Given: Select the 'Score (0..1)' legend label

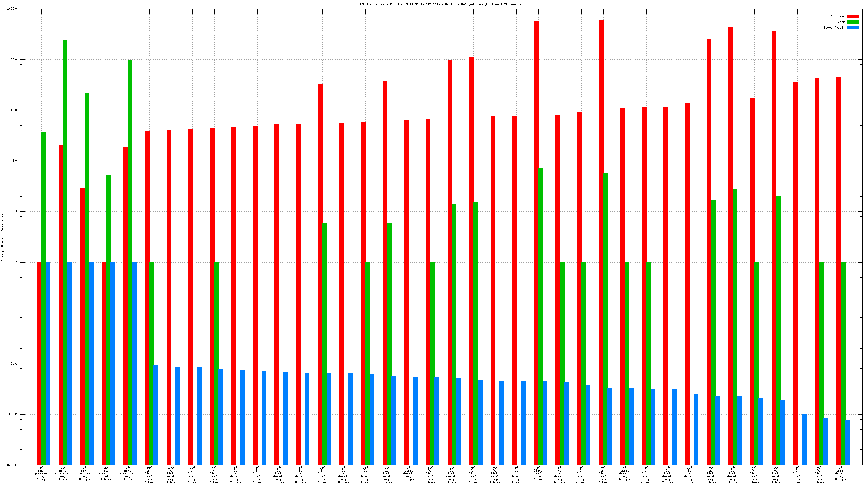Looking at the screenshot, I should pyautogui.click(x=834, y=27).
